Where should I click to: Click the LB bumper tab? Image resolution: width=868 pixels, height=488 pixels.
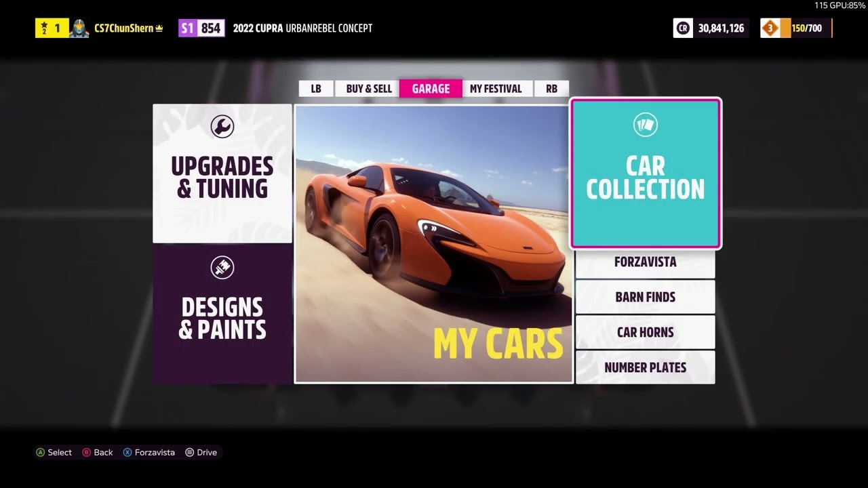(316, 89)
